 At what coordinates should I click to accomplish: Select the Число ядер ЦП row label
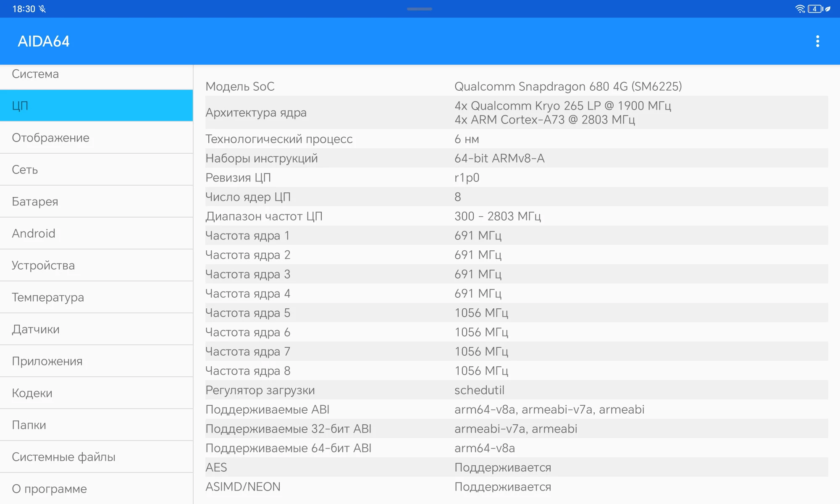(x=248, y=197)
